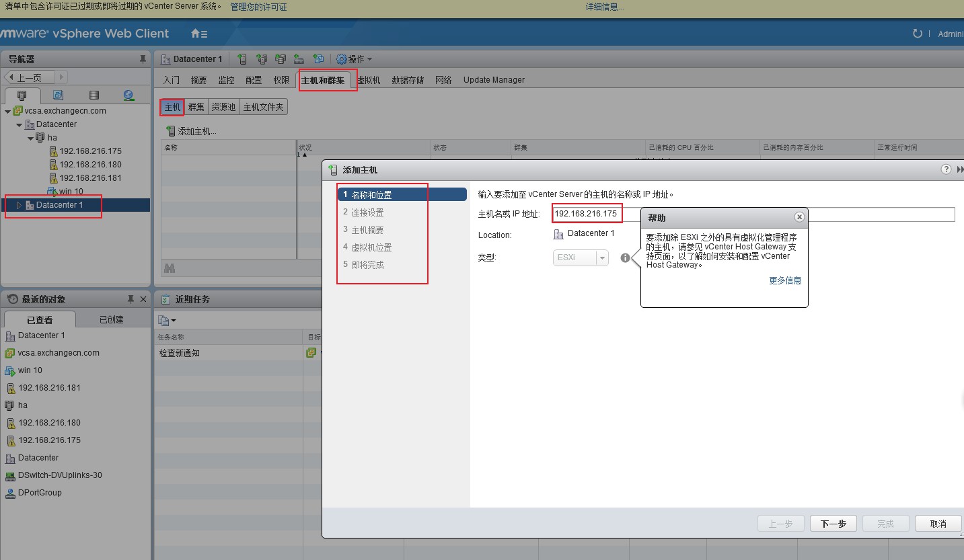Screen dimensions: 964x560
Task: Open the 摘要 tab
Action: 199,80
